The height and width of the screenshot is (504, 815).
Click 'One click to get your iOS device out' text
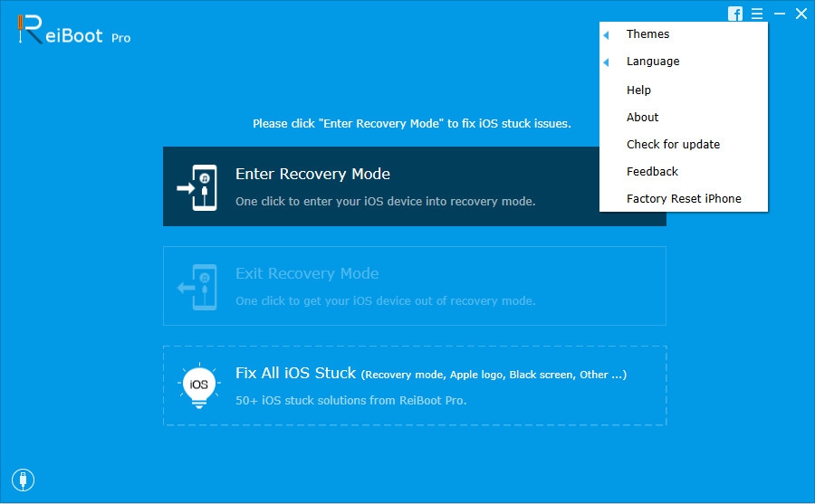[x=385, y=300]
